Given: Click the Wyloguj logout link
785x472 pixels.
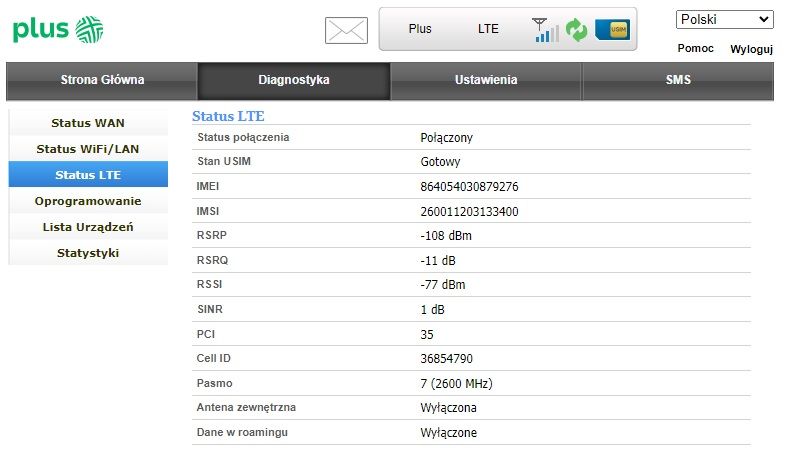Looking at the screenshot, I should pyautogui.click(x=751, y=49).
